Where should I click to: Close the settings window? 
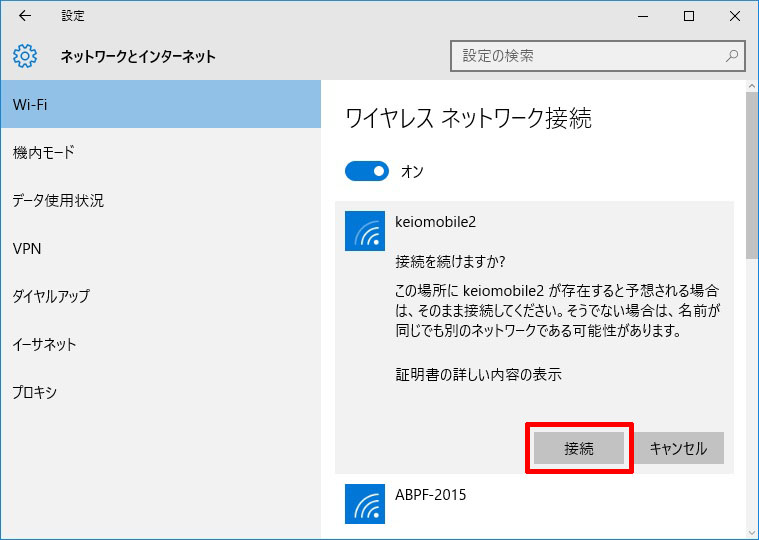click(734, 16)
